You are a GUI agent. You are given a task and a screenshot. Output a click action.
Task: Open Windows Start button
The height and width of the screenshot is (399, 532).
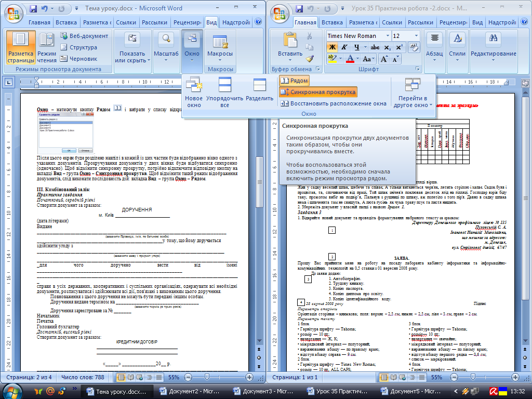pos(12,391)
